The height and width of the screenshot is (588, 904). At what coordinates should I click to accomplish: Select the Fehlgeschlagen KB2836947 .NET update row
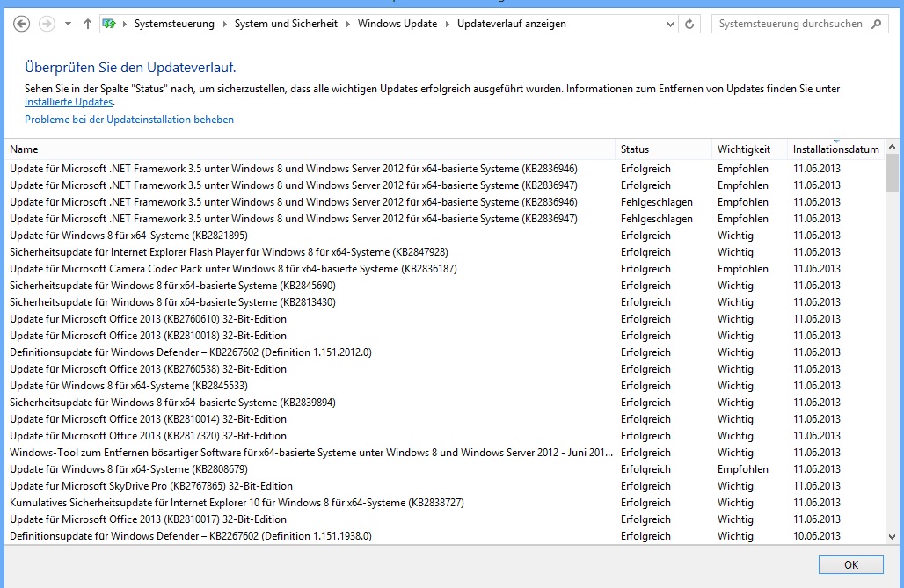(444, 219)
